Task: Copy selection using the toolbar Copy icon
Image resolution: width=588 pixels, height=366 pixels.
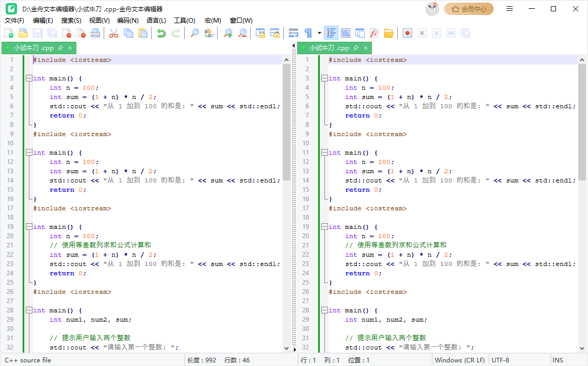Action: point(128,34)
